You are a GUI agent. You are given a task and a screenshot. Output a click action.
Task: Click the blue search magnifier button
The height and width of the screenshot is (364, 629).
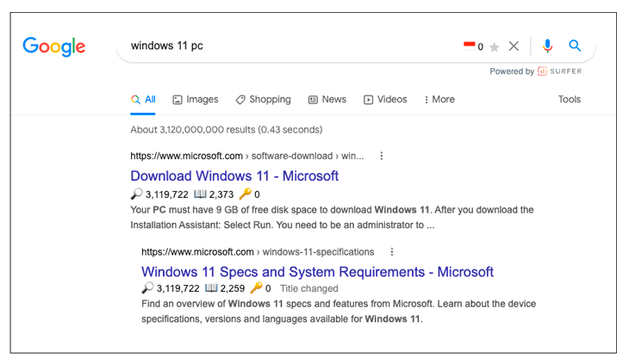coord(575,46)
